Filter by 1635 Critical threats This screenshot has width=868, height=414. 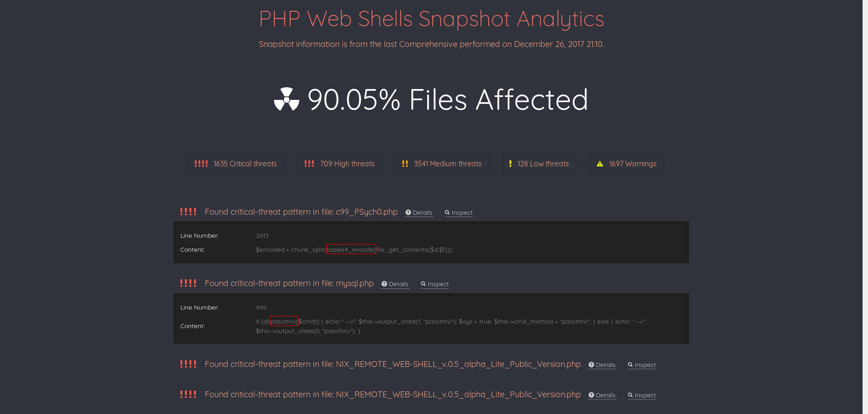(236, 164)
